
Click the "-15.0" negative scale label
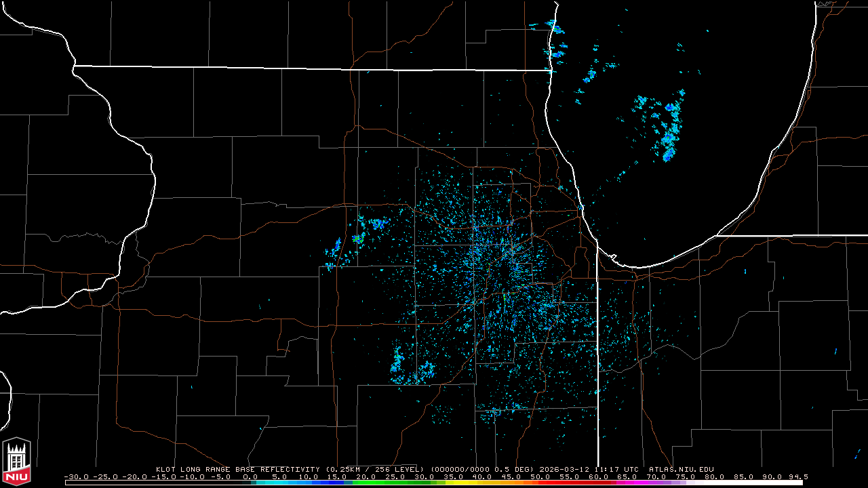click(163, 476)
